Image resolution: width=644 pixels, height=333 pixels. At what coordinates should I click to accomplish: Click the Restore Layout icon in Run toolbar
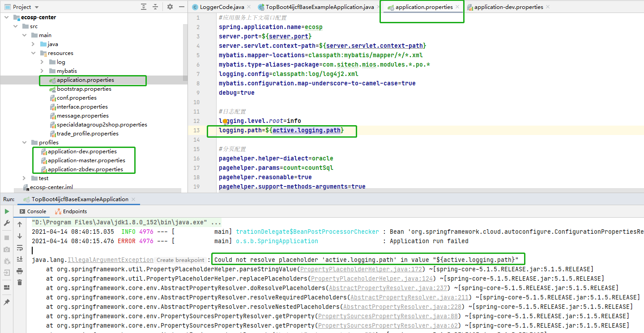click(x=7, y=287)
